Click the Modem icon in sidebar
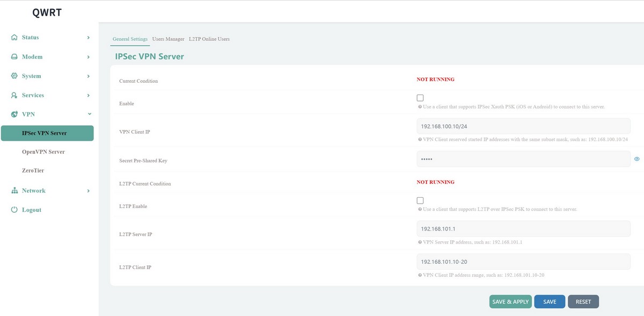The height and width of the screenshot is (316, 644). [x=14, y=57]
